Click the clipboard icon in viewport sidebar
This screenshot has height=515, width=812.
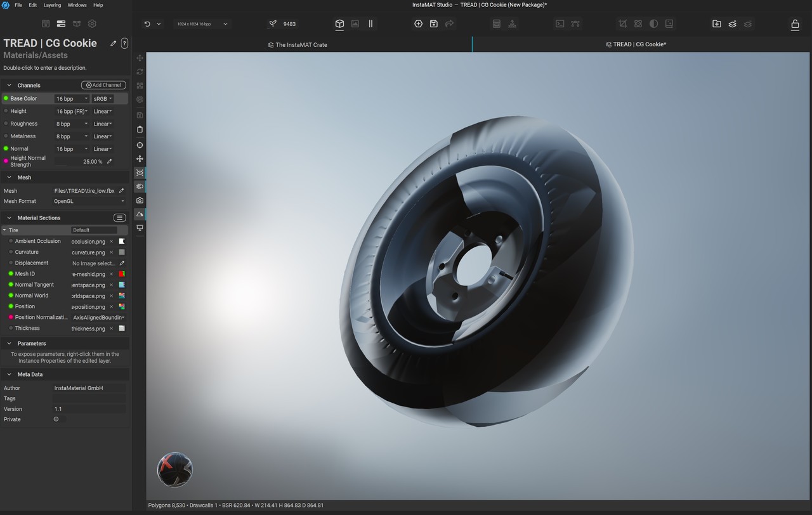[x=140, y=129]
